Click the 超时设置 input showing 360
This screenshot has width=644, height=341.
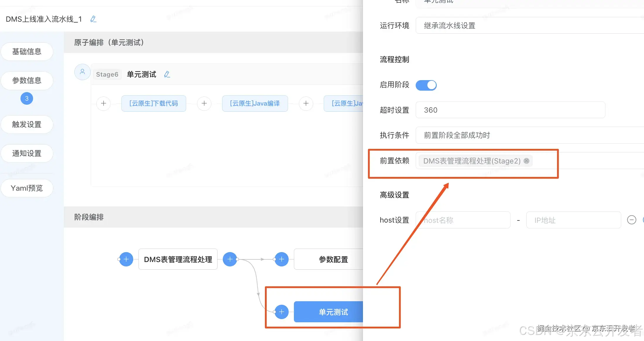click(x=510, y=110)
